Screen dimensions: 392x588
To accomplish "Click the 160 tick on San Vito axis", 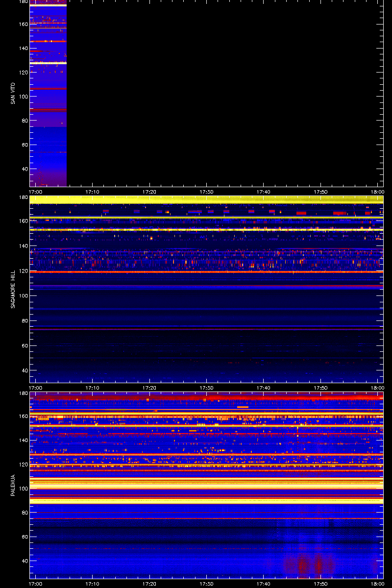I will (23, 24).
